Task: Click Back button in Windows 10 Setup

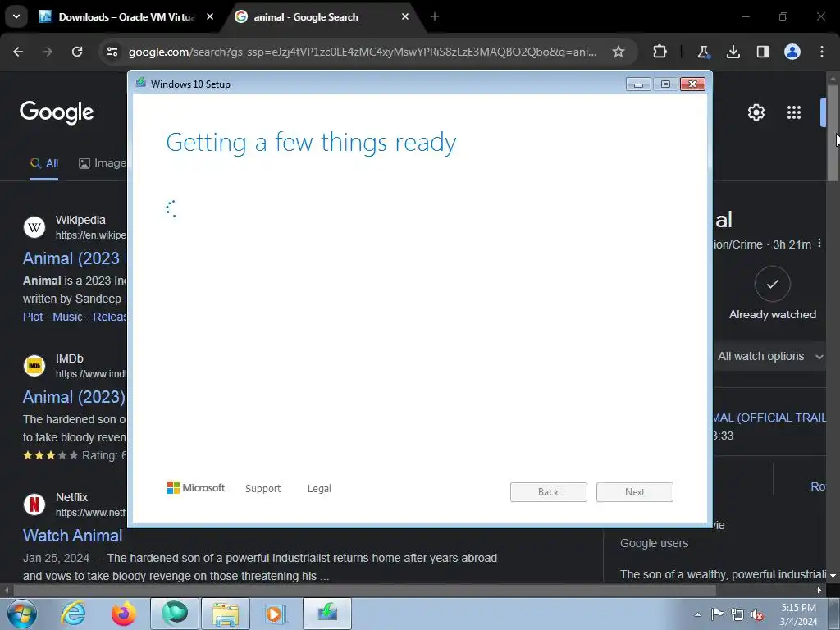Action: [549, 492]
